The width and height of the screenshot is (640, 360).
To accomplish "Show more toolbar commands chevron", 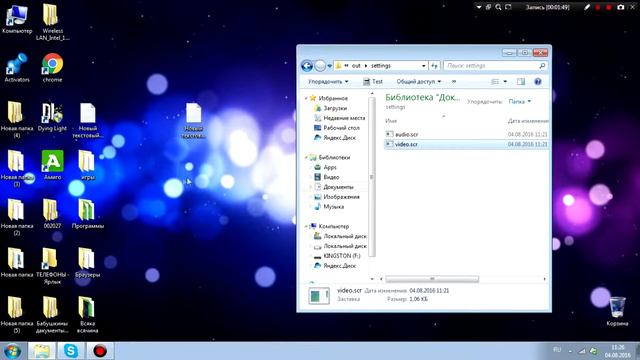I will click(454, 82).
